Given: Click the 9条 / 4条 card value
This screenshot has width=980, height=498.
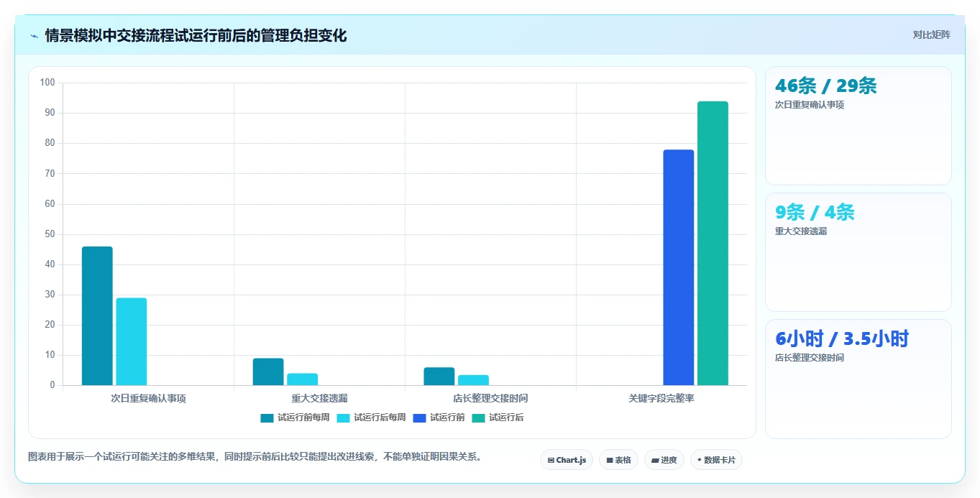Looking at the screenshot, I should click(x=815, y=213).
